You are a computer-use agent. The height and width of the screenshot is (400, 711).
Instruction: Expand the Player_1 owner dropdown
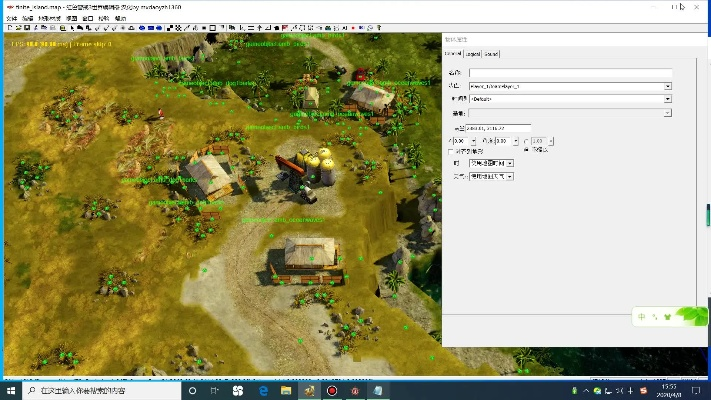[667, 86]
